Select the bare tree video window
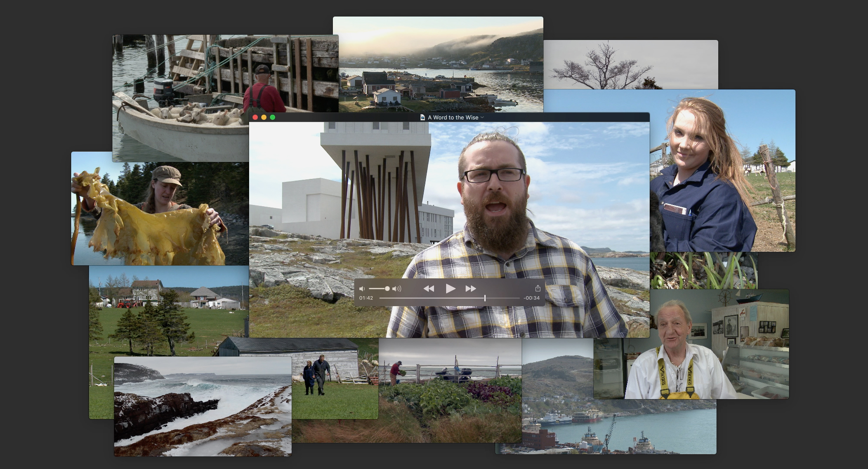Screen dimensions: 868x469 pyautogui.click(x=631, y=64)
